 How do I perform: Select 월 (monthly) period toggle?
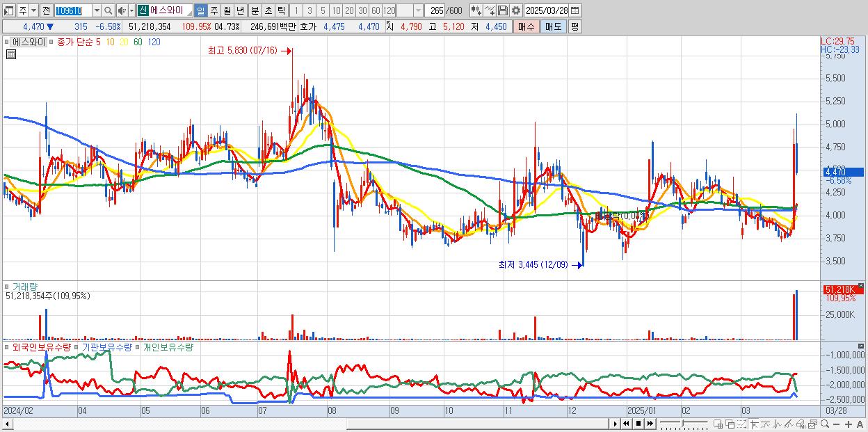227,10
